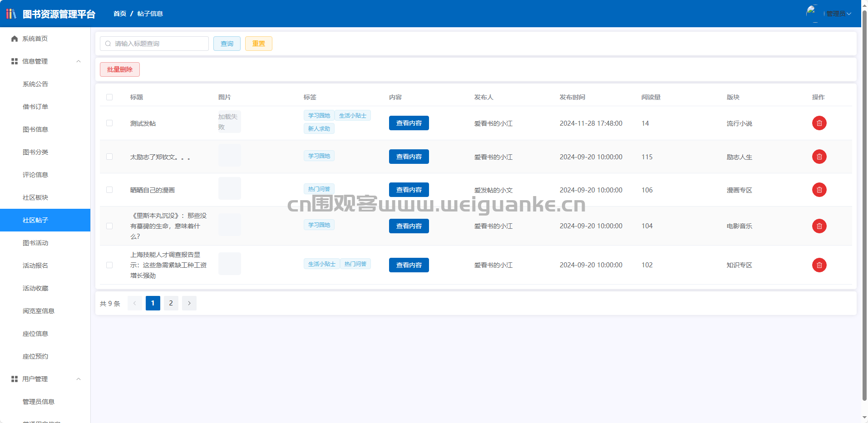
Task: Click 首页 breadcrumb link
Action: (120, 14)
